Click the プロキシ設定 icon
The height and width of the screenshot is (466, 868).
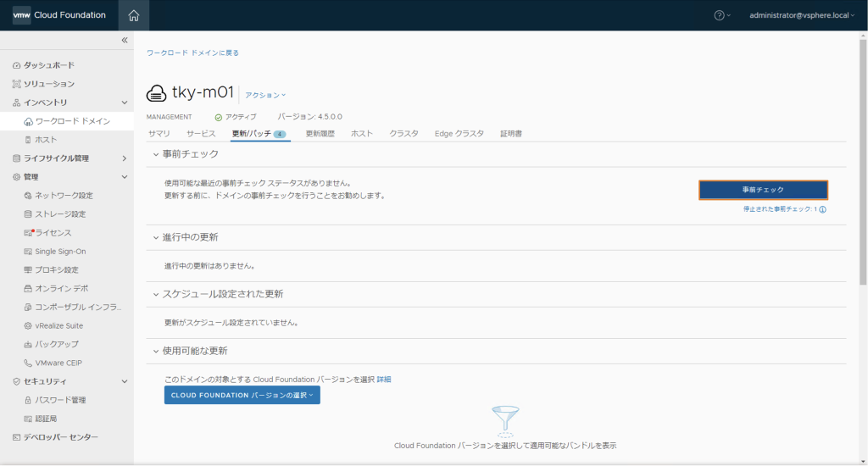[28, 270]
